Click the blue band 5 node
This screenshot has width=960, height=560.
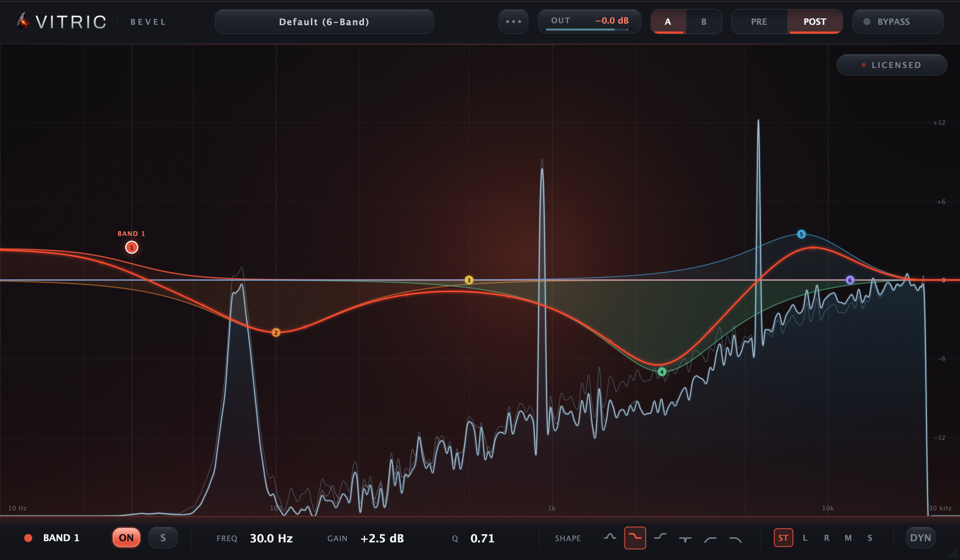pos(801,234)
